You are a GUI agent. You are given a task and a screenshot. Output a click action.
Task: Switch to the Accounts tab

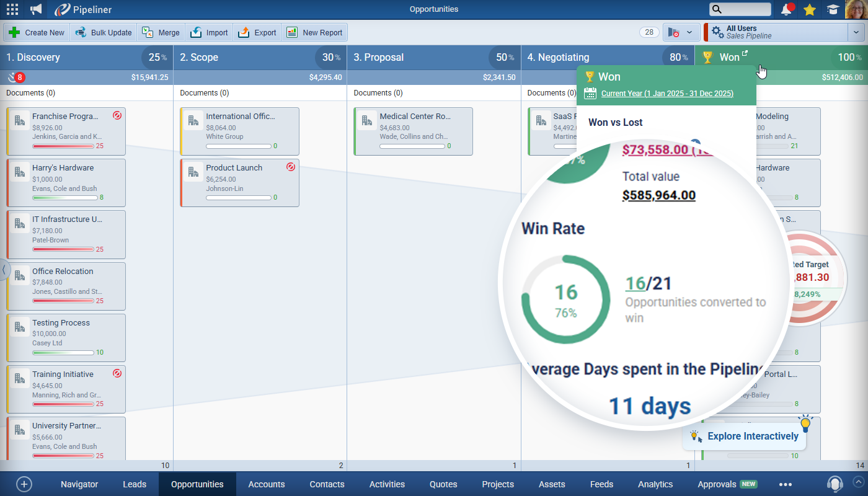point(267,484)
